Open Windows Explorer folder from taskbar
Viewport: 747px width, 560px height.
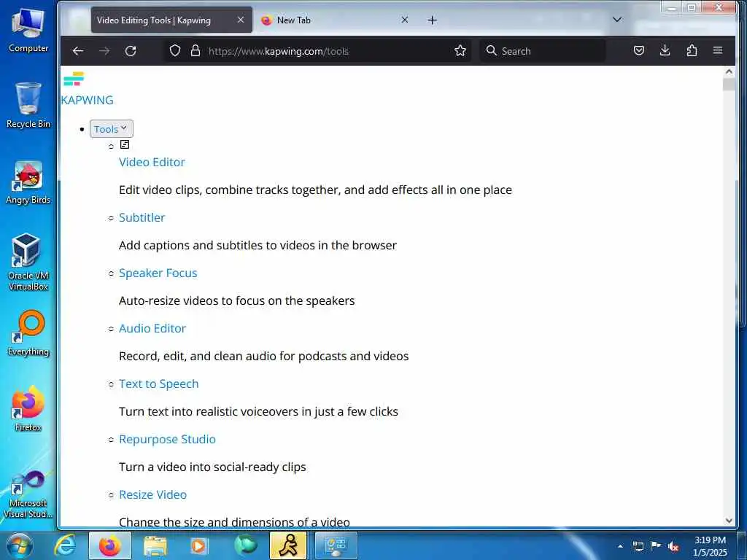[x=155, y=545]
